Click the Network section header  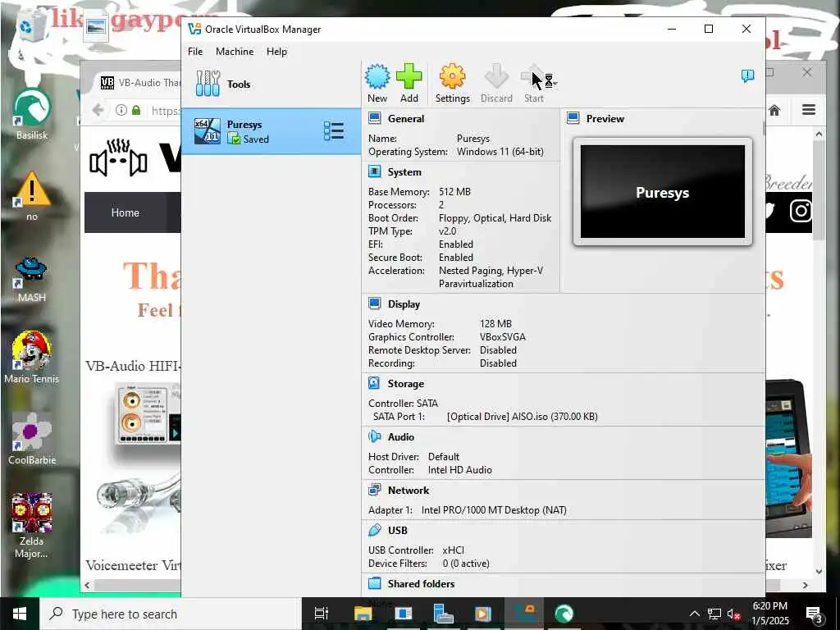409,491
